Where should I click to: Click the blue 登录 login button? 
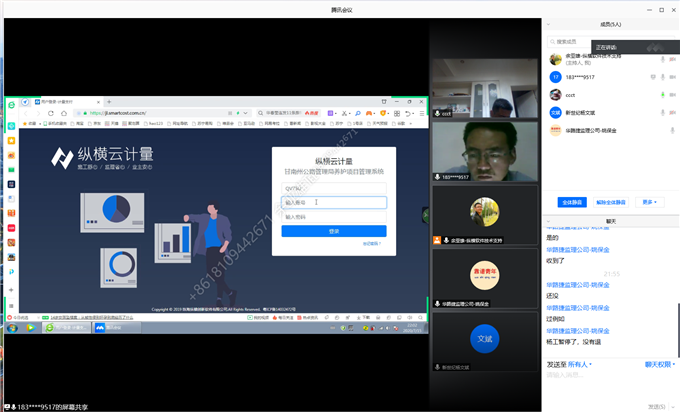pos(334,231)
